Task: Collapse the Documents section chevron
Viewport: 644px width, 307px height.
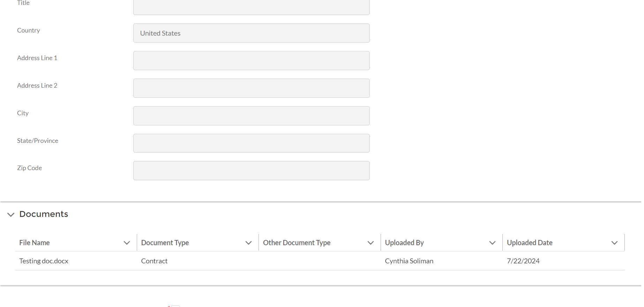Action: [x=11, y=214]
